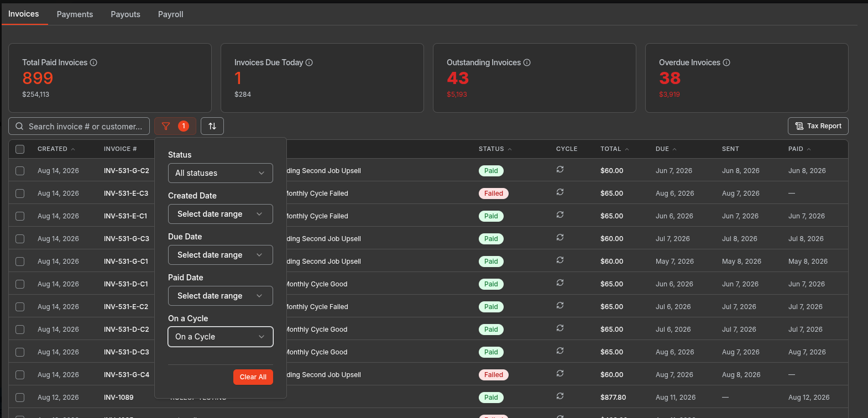
Task: Select checkbox for invoice INV-1089
Action: coord(20,398)
